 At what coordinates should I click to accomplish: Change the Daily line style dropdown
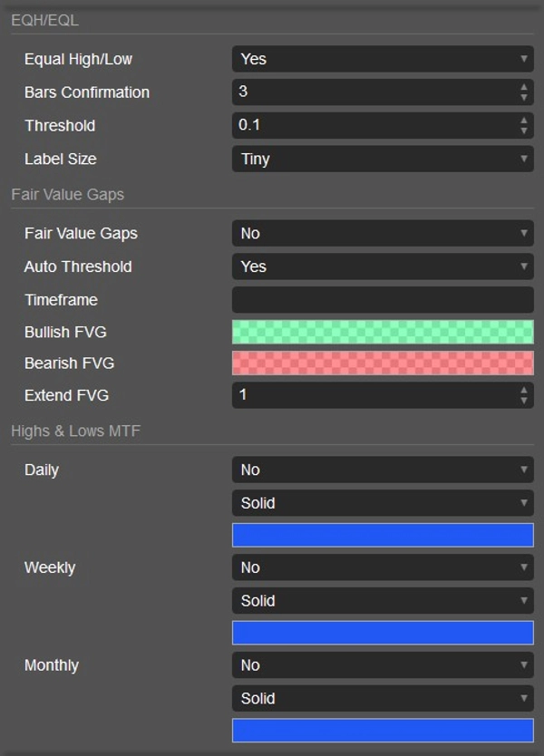pyautogui.click(x=383, y=503)
